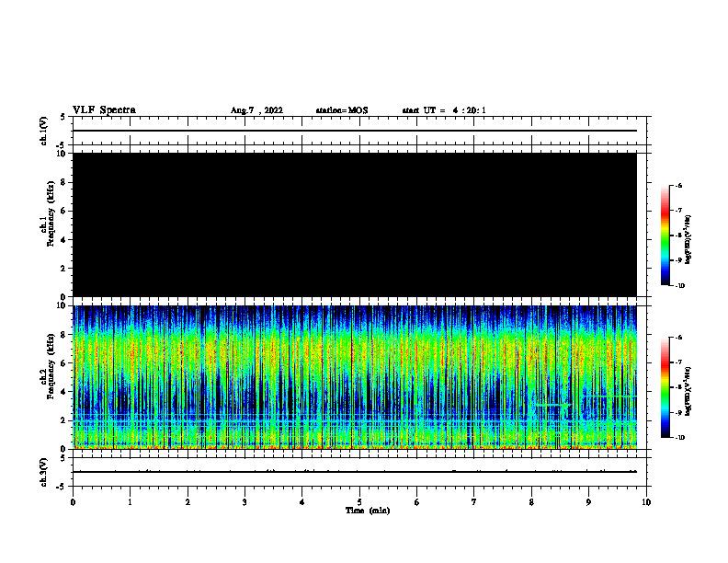This screenshot has height=563, width=728.
Task: Click the color bar beside ch.1 spectrogram
Action: coord(665,236)
